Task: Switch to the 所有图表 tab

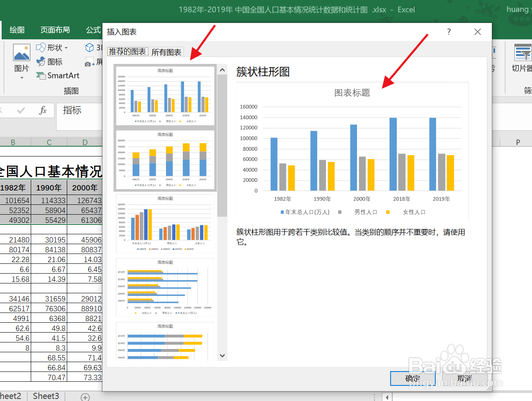Action: tap(166, 52)
